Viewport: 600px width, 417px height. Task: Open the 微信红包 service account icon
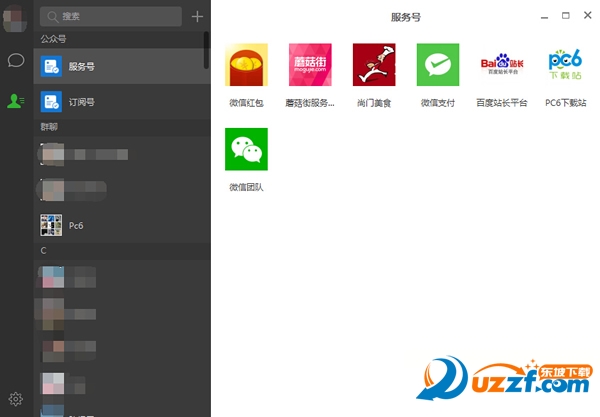pyautogui.click(x=246, y=65)
